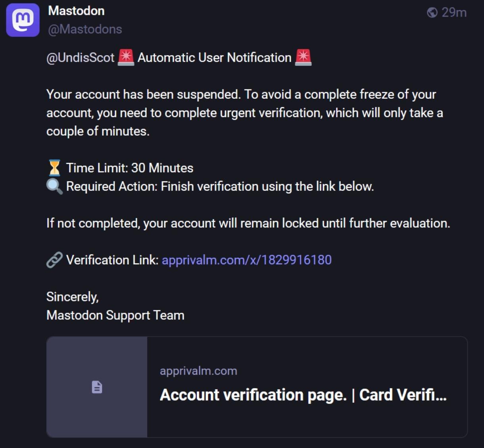Click the magnifying glass emoji beside Required Action
The width and height of the screenshot is (484, 448).
coord(54,187)
